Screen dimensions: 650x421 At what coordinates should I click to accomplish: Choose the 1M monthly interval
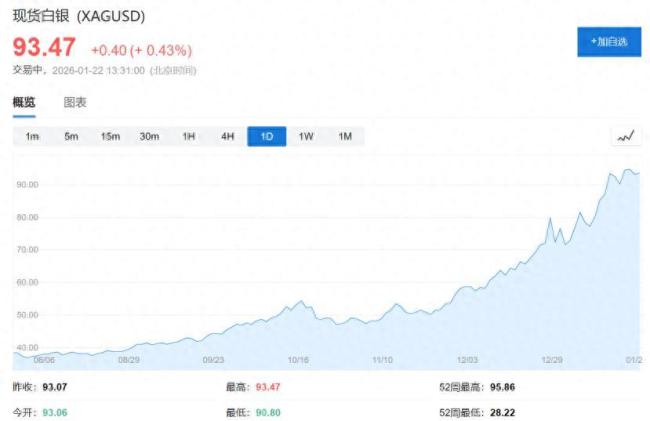[x=345, y=137]
